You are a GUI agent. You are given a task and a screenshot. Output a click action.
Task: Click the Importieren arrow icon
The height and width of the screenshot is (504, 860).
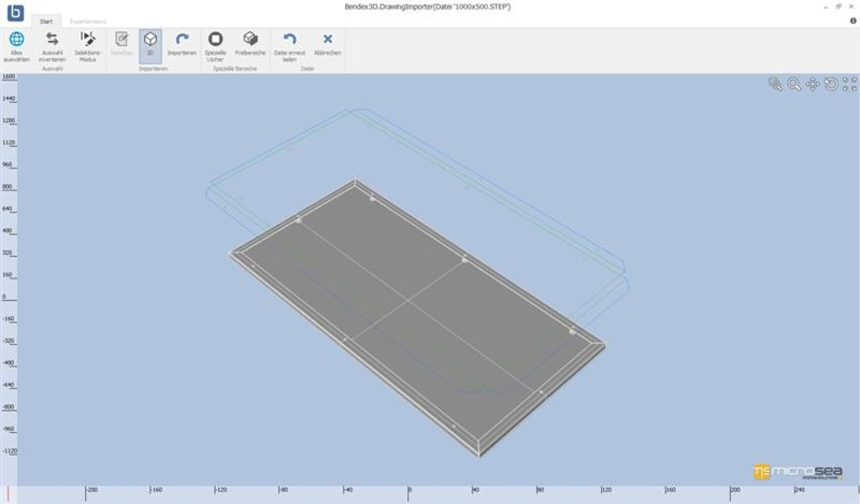[x=182, y=39]
